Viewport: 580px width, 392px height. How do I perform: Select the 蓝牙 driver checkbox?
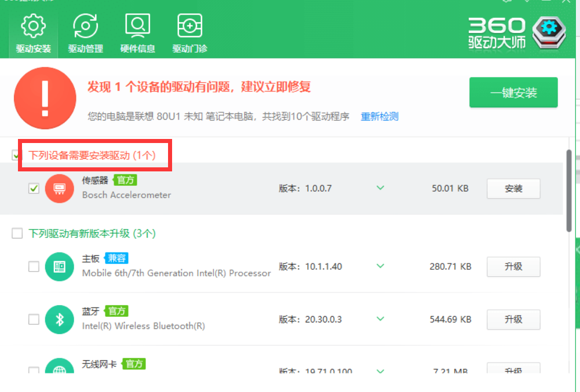(34, 319)
